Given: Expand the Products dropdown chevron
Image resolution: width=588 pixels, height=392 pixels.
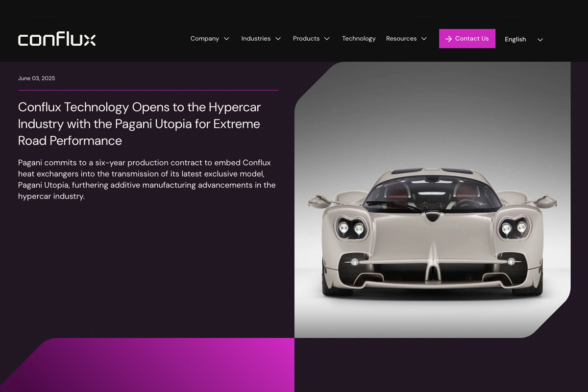Looking at the screenshot, I should (x=327, y=39).
